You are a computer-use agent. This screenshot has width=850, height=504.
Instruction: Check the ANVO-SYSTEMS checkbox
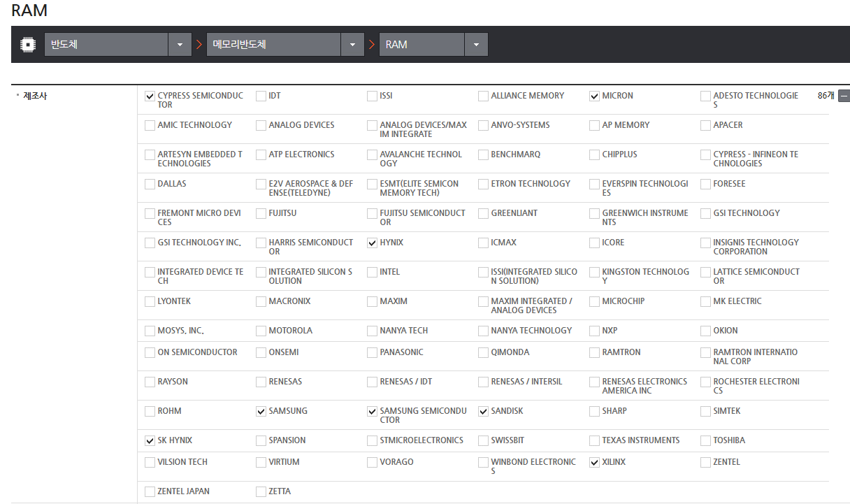click(x=483, y=125)
